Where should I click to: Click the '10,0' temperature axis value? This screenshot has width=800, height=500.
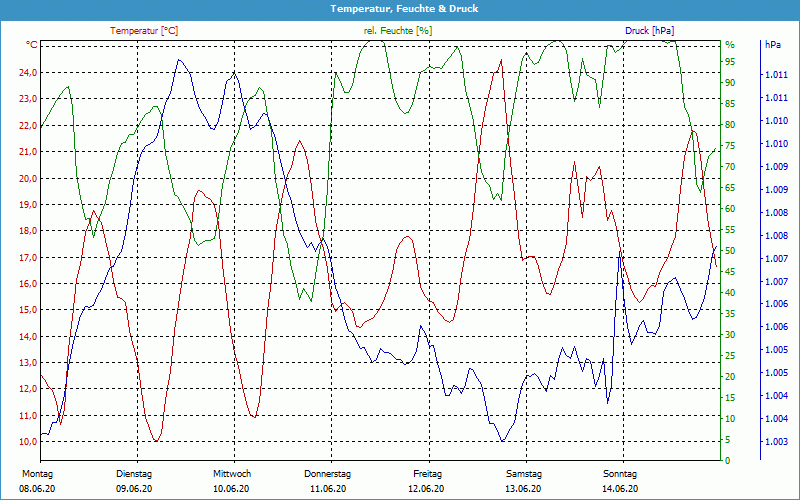point(28,442)
